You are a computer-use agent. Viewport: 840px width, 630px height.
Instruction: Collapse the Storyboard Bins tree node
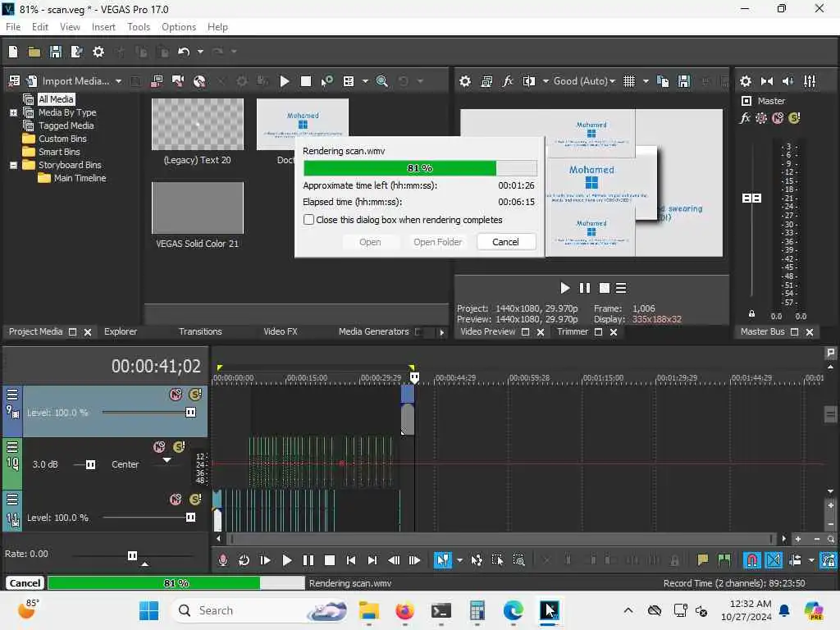tap(13, 165)
